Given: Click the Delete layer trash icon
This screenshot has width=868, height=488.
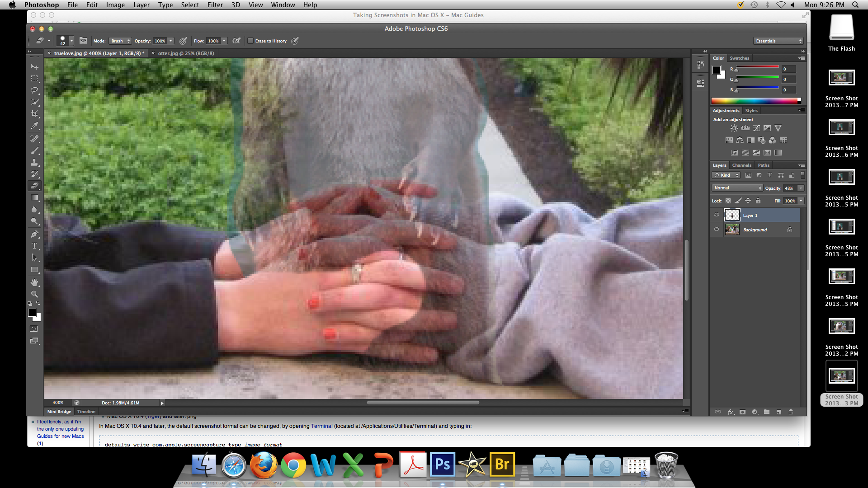Looking at the screenshot, I should 791,412.
